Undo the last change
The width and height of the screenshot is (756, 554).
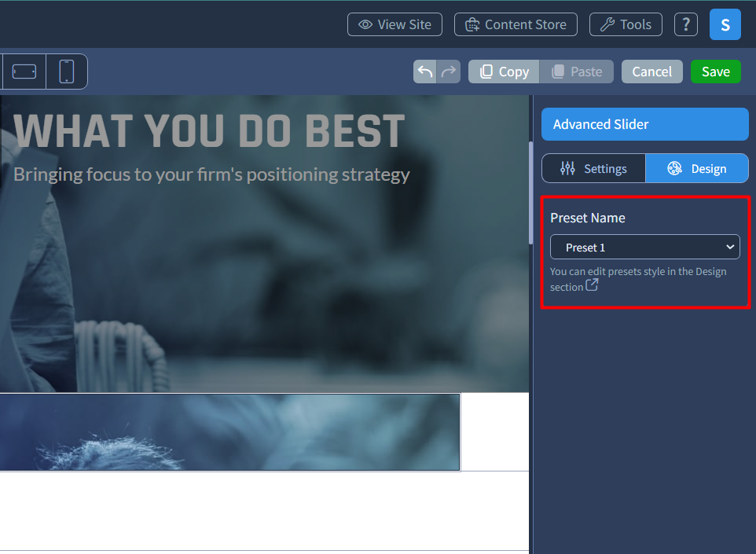[425, 72]
